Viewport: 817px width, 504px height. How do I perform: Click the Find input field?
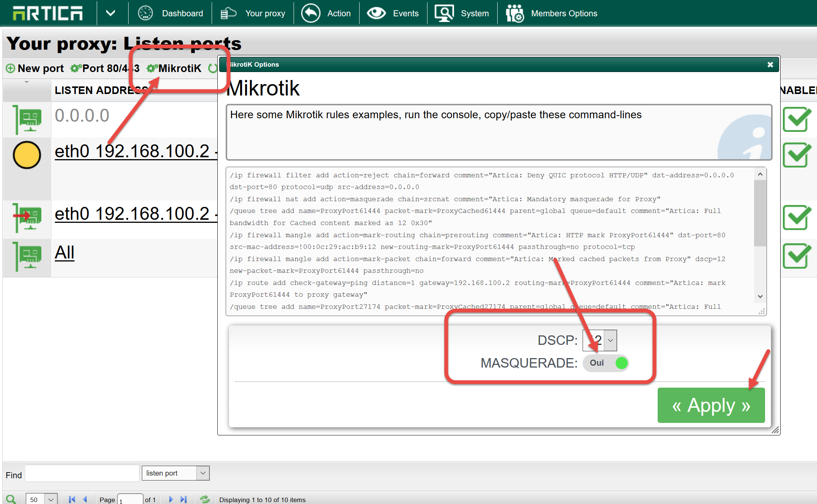(x=82, y=473)
